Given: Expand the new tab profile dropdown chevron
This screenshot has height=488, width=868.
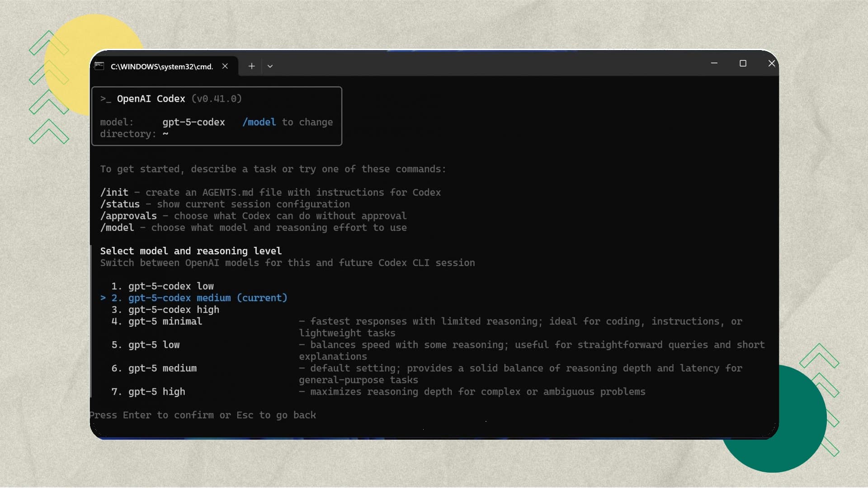Looking at the screenshot, I should point(270,66).
